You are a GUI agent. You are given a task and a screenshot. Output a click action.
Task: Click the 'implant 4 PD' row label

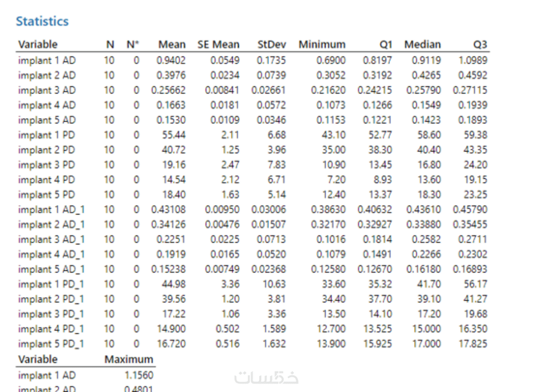[47, 180]
